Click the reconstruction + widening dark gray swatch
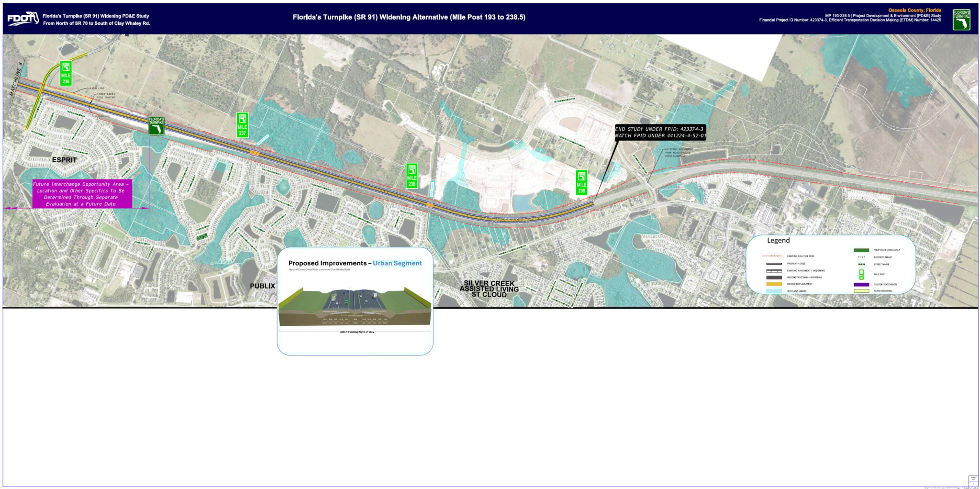This screenshot has width=980, height=489. [774, 278]
